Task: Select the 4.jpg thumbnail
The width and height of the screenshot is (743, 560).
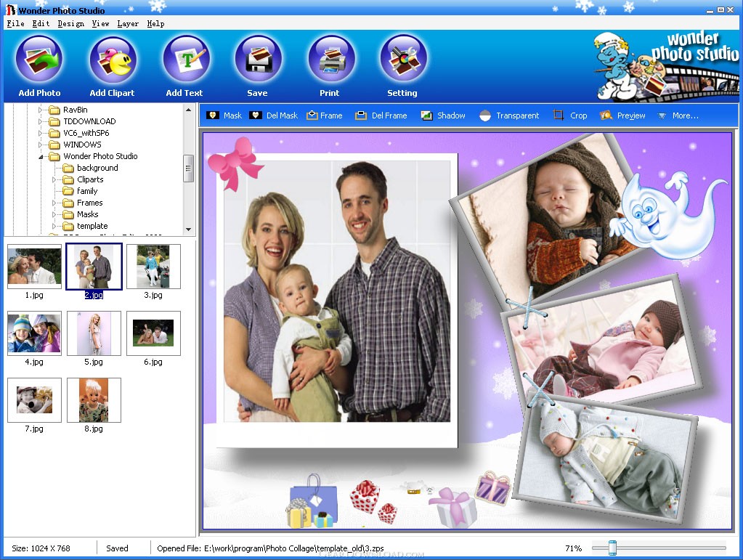Action: pyautogui.click(x=34, y=333)
